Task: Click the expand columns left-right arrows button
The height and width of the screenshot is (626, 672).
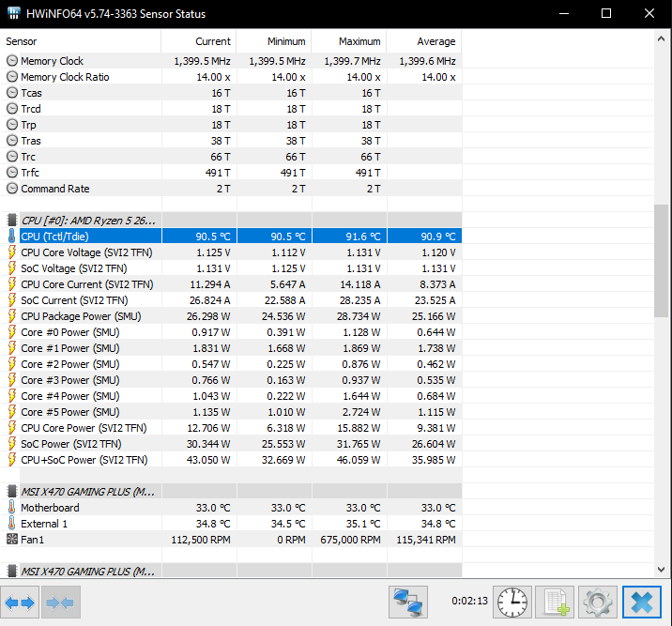Action: pos(20,603)
